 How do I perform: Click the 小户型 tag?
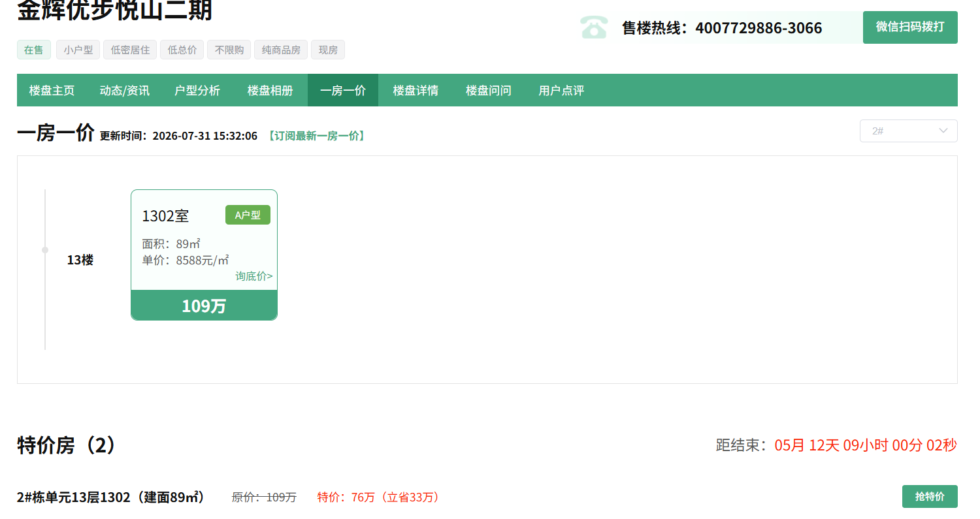click(x=78, y=50)
